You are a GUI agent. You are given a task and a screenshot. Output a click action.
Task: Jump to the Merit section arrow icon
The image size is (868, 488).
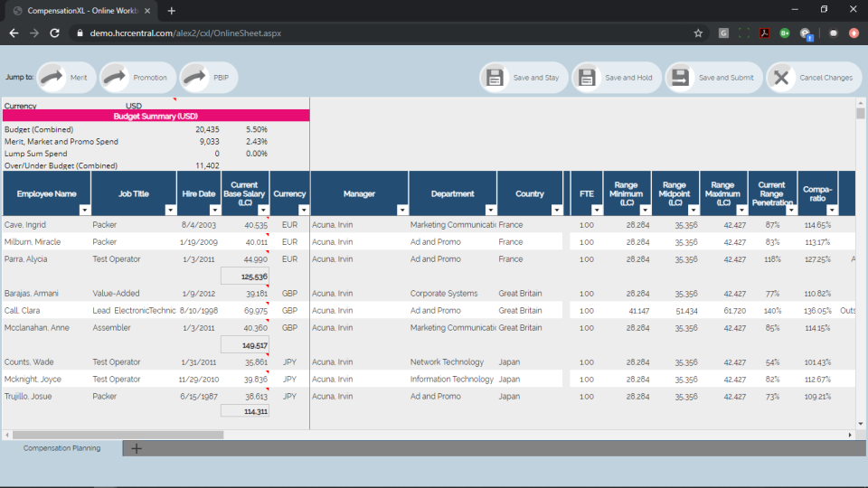pos(52,77)
